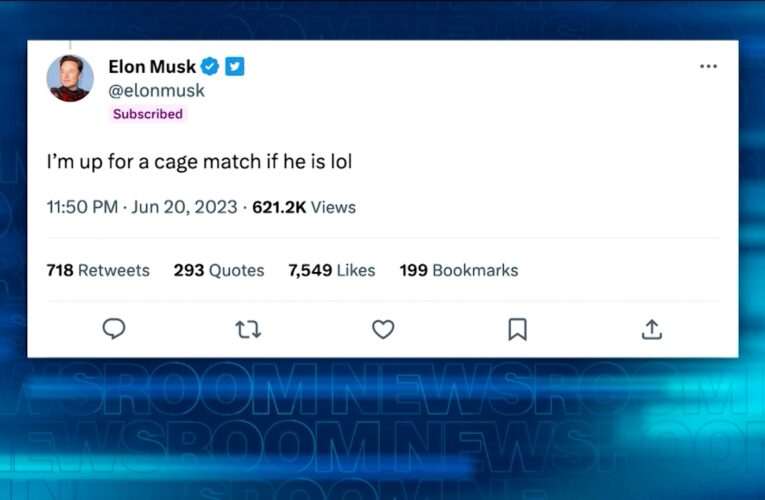Click the 11:50 PM timestamp

click(82, 208)
